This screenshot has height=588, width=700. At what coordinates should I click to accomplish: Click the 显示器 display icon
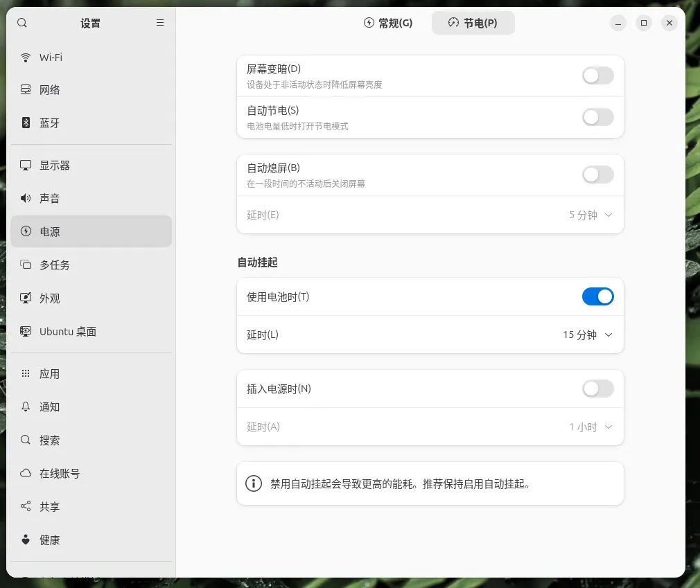26,166
